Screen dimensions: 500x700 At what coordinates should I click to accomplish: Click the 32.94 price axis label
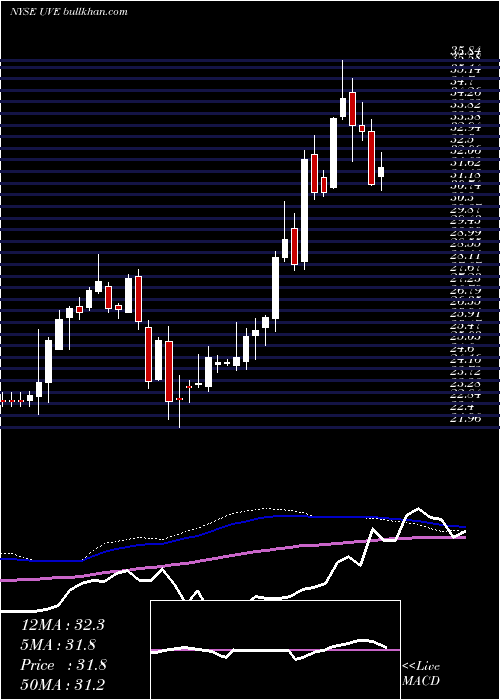click(466, 128)
